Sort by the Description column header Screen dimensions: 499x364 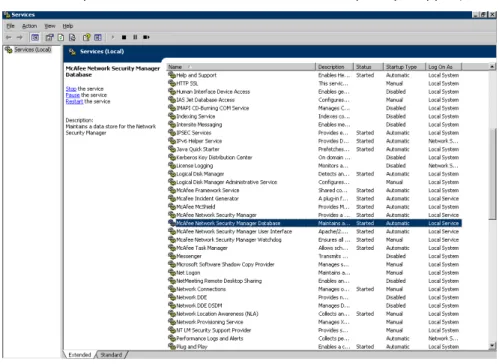(x=334, y=67)
